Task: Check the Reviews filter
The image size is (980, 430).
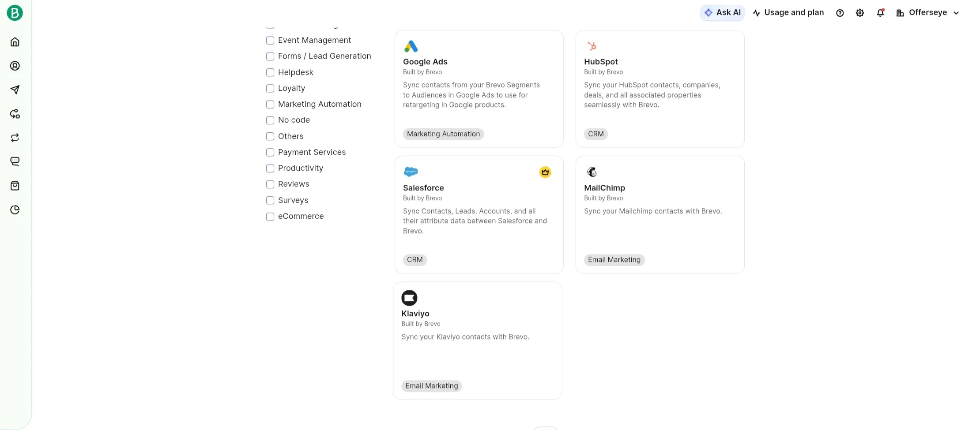Action: 270,184
